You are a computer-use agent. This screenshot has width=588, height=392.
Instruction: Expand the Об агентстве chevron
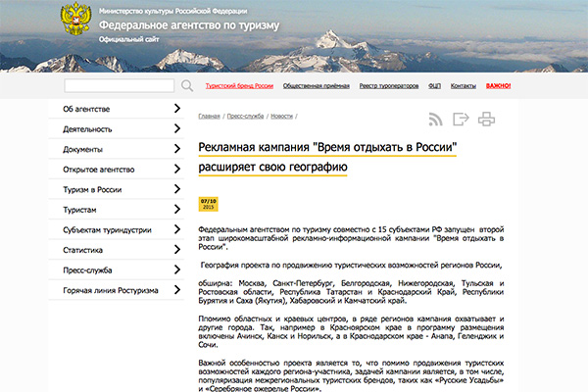click(177, 109)
